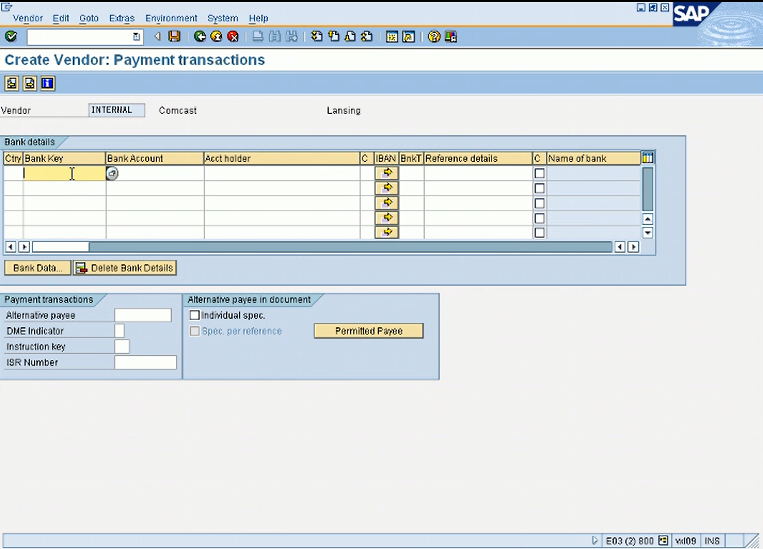Tick the third row collection checkbox
This screenshot has width=763, height=549.
pyautogui.click(x=539, y=203)
